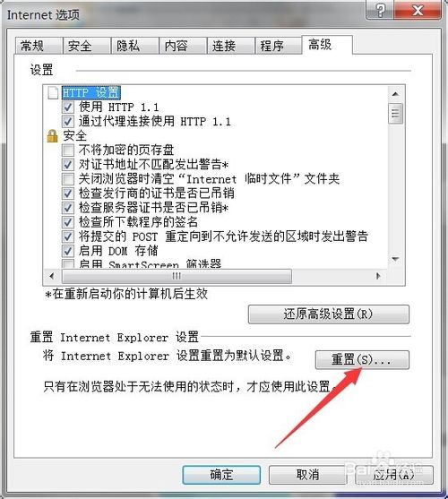Image resolution: width=448 pixels, height=499 pixels.
Task: Close the Internet 选项 dialog
Action: pyautogui.click(x=418, y=10)
